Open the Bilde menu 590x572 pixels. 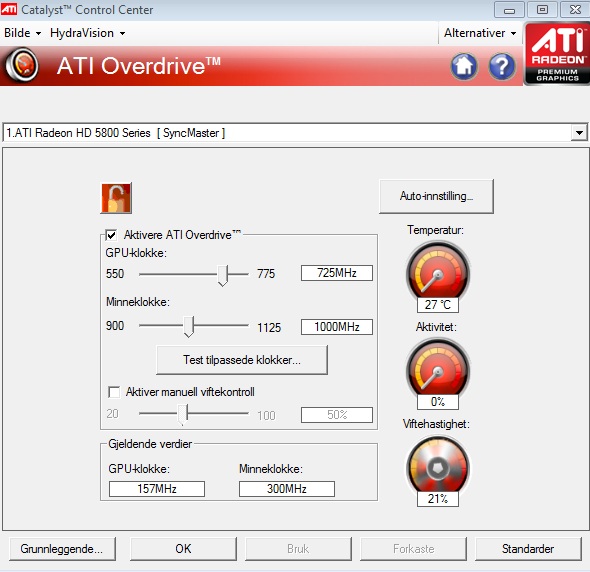22,33
